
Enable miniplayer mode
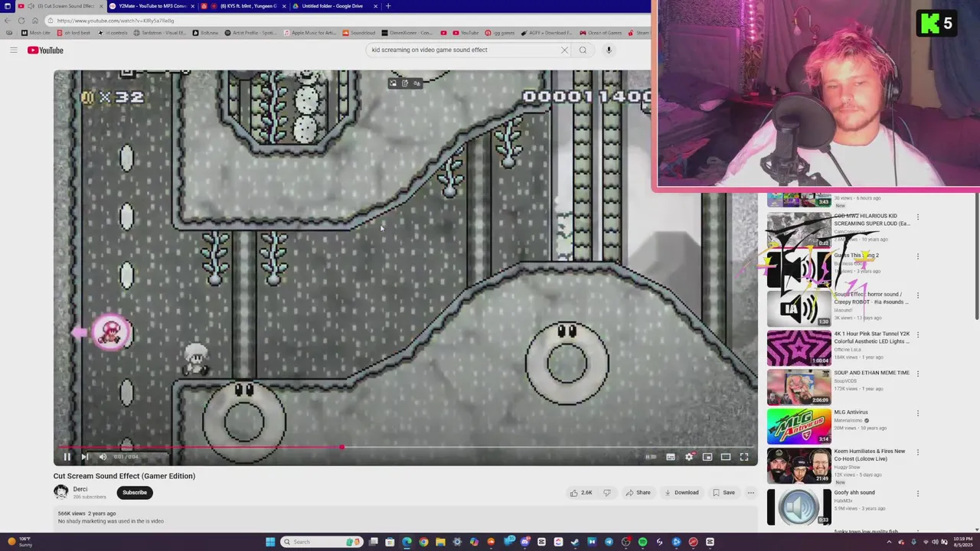click(707, 457)
